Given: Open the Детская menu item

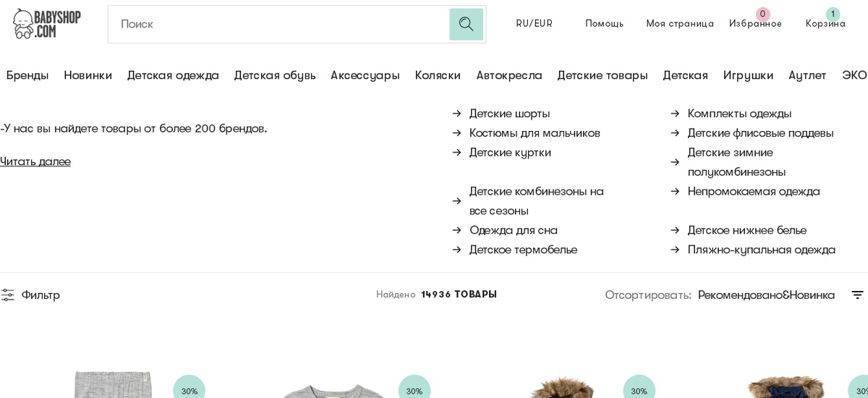Looking at the screenshot, I should [x=685, y=75].
